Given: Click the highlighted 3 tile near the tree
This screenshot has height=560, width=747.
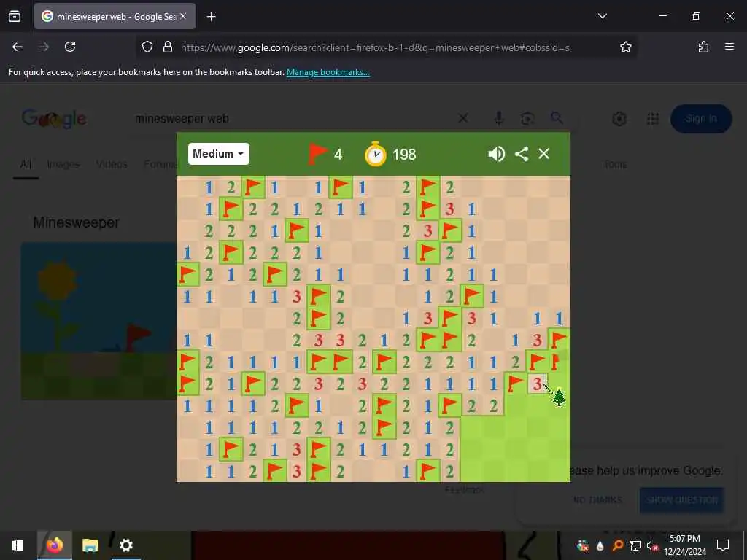Looking at the screenshot, I should coord(537,384).
